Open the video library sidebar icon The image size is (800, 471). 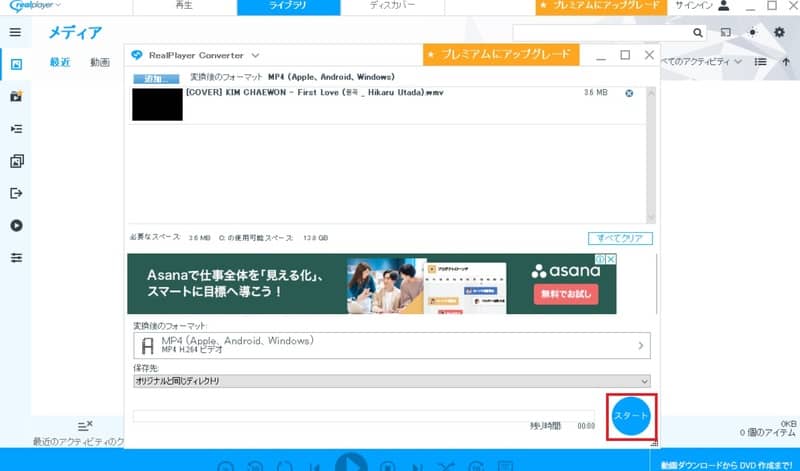16,96
